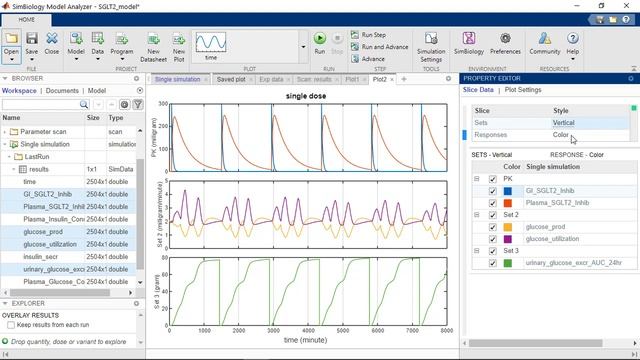The width and height of the screenshot is (640, 360).
Task: Save the project using Save icon
Action: 31,39
